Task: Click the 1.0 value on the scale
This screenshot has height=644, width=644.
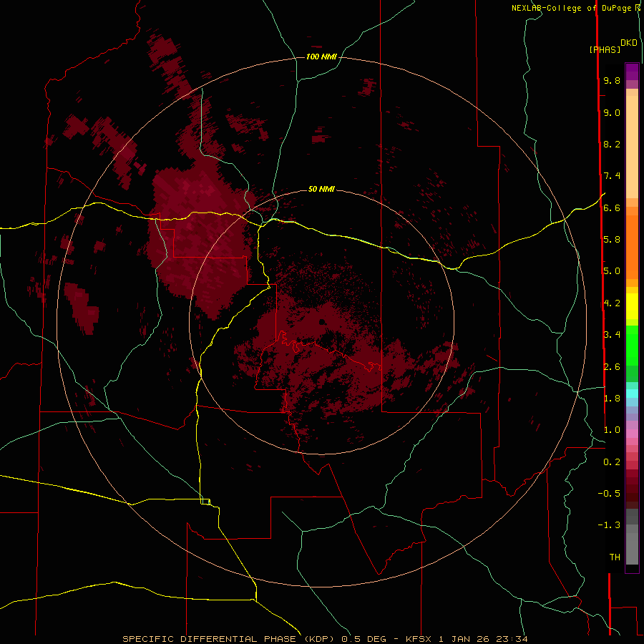Action: pyautogui.click(x=612, y=430)
